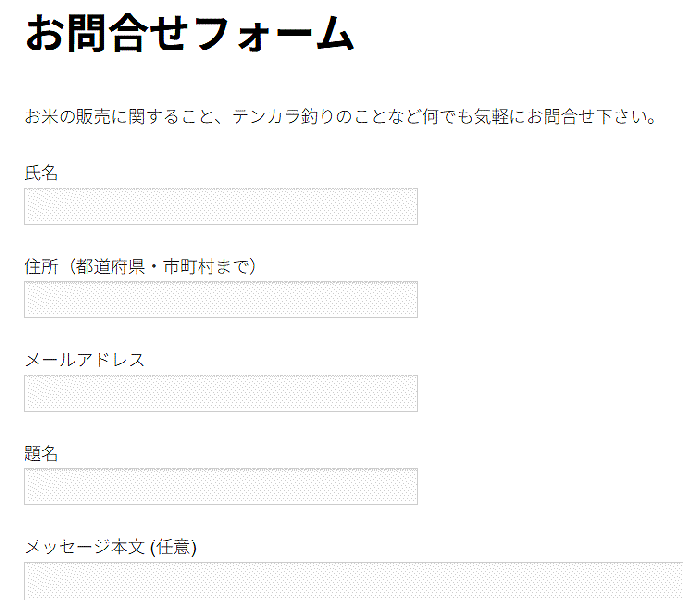The image size is (683, 600).
Task: Click the メールアドレス label
Action: [84, 360]
